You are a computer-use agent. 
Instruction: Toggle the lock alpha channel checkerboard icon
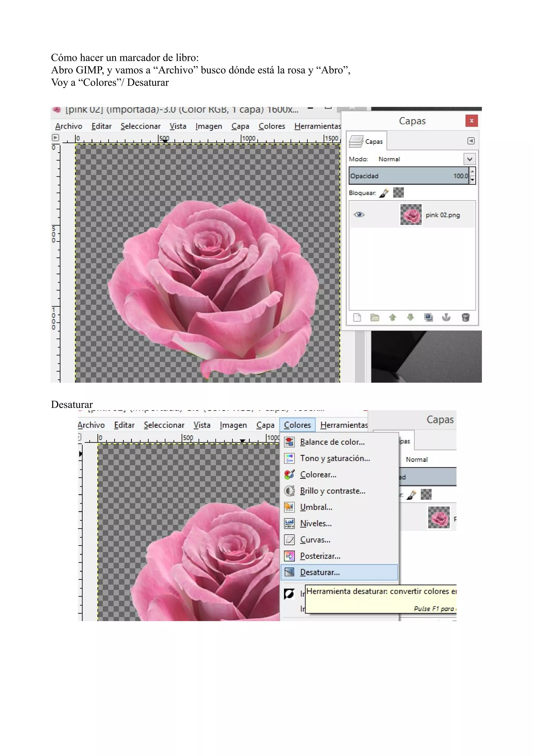398,193
